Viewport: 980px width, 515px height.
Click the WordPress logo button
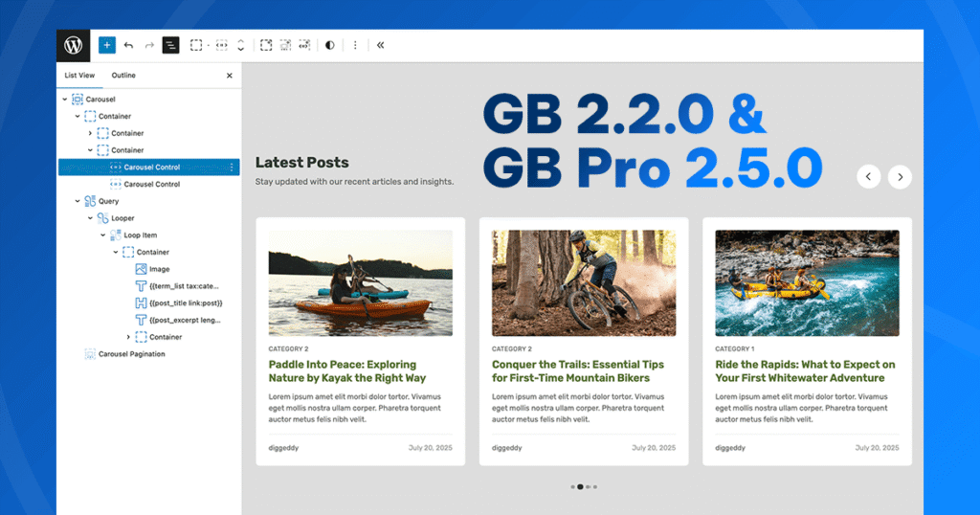[x=73, y=45]
